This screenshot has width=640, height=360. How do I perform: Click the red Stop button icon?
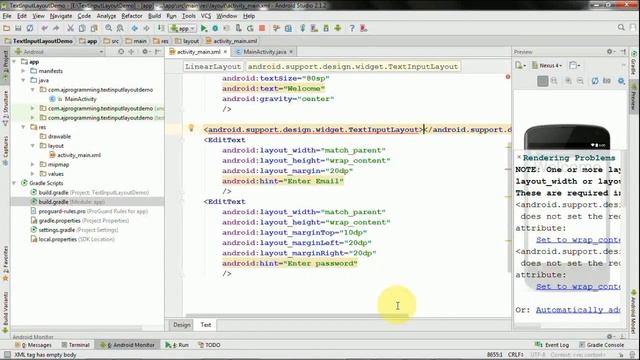pyautogui.click(x=262, y=28)
